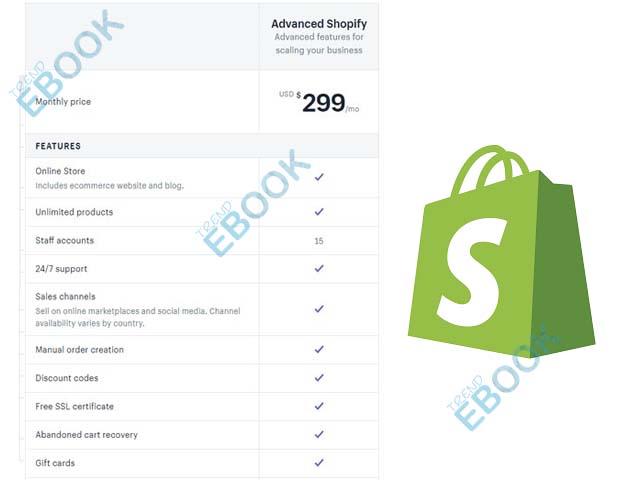
Task: Click the Discount codes checkmark
Action: 319,378
